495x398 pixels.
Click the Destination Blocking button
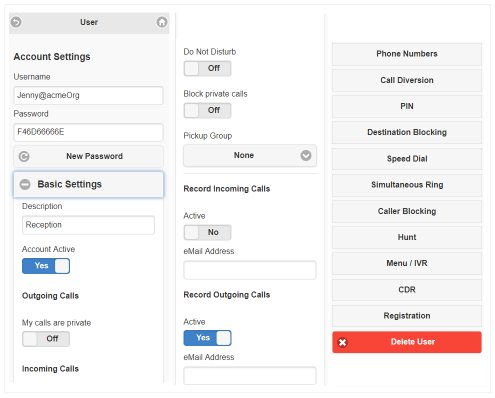point(407,132)
